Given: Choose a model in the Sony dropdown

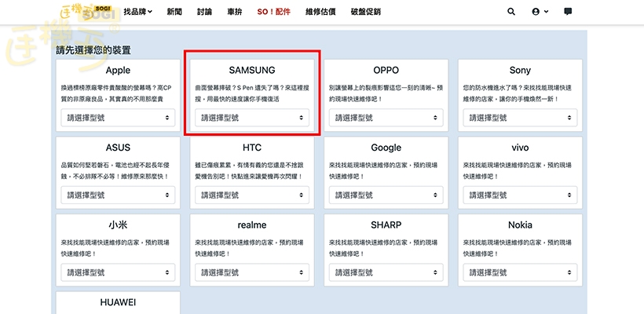Looking at the screenshot, I should click(519, 118).
